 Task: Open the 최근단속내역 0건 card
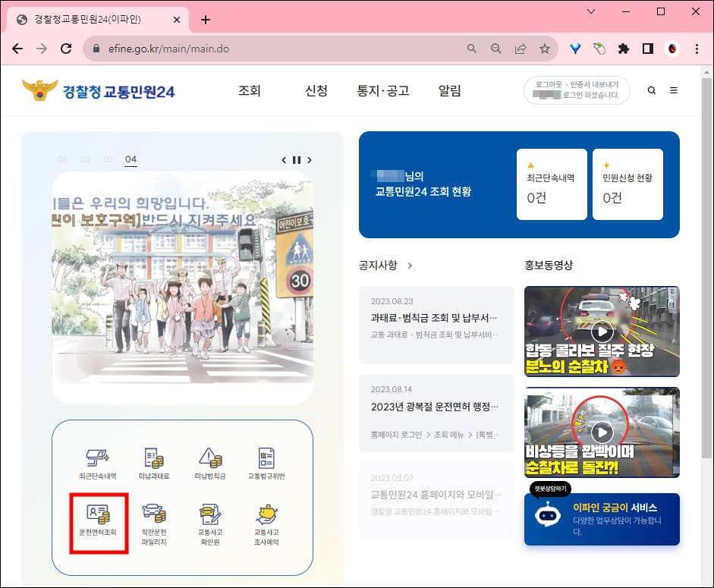click(x=552, y=184)
